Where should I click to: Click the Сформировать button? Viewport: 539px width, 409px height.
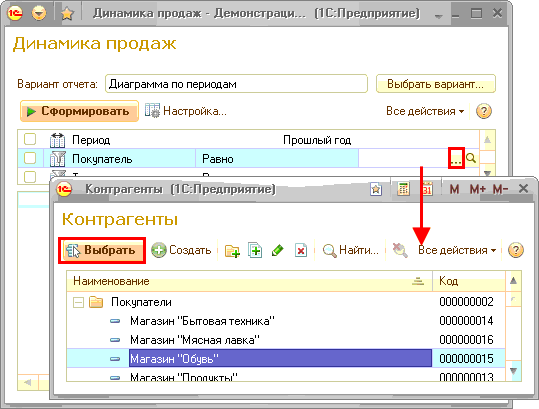pos(79,111)
